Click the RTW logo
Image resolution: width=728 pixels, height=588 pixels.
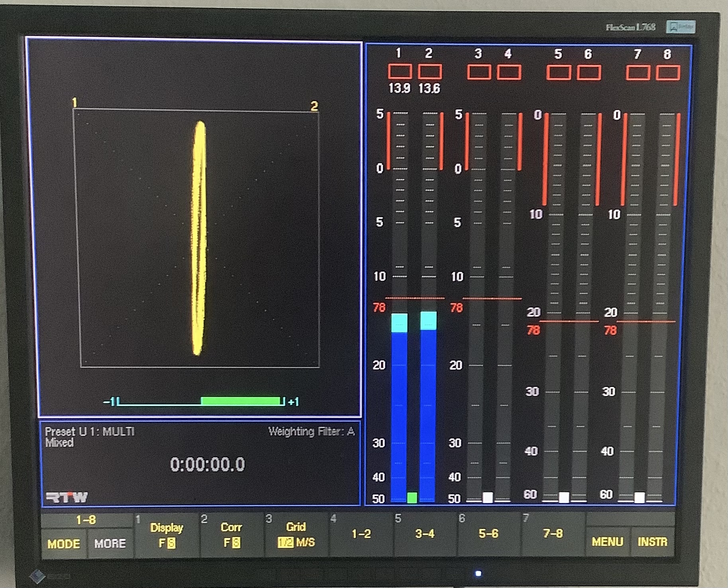[x=67, y=497]
